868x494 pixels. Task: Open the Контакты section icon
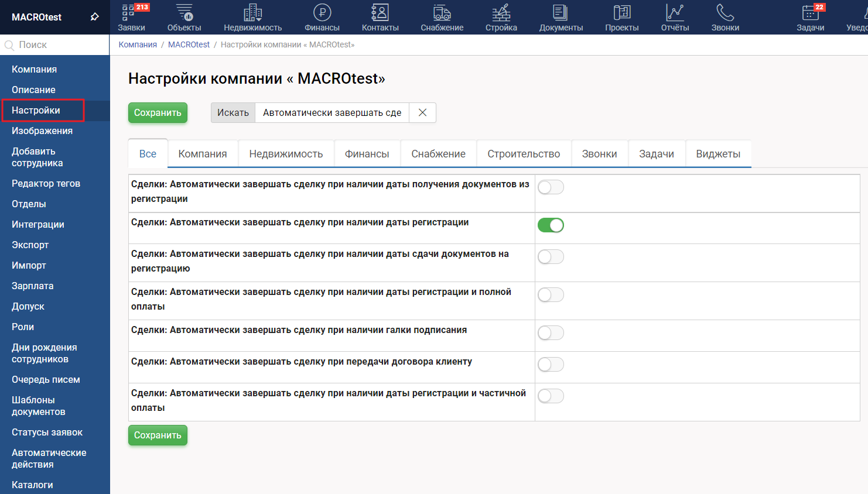380,12
